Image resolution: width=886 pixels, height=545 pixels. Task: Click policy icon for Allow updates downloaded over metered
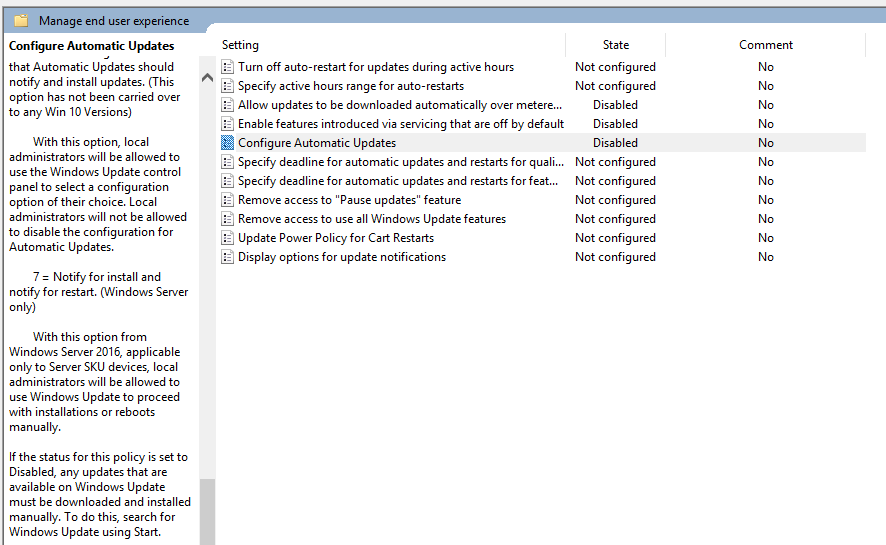tap(227, 105)
